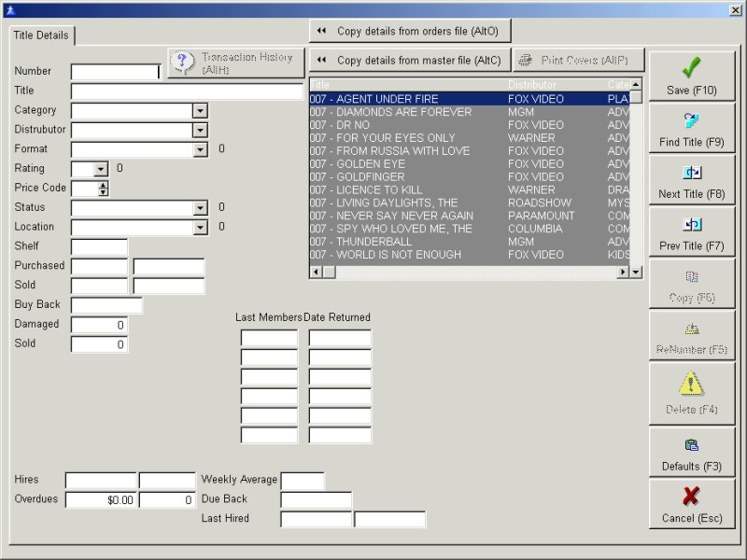Open the Location dropdown
Image resolution: width=747 pixels, height=560 pixels.
coord(199,227)
